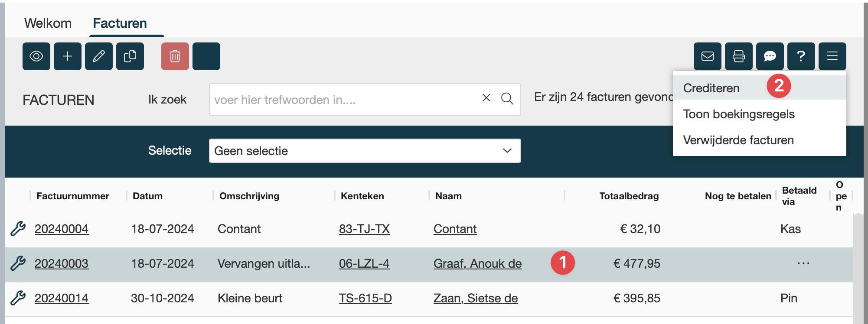Open help with the question mark icon
The image size is (868, 324).
pos(801,56)
